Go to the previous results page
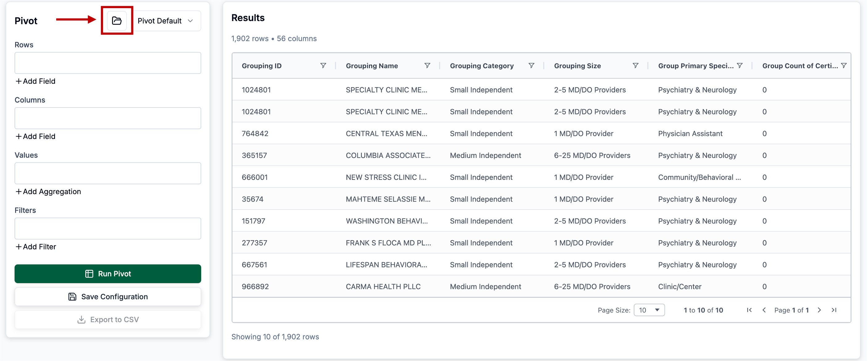The width and height of the screenshot is (868, 361). click(x=764, y=310)
